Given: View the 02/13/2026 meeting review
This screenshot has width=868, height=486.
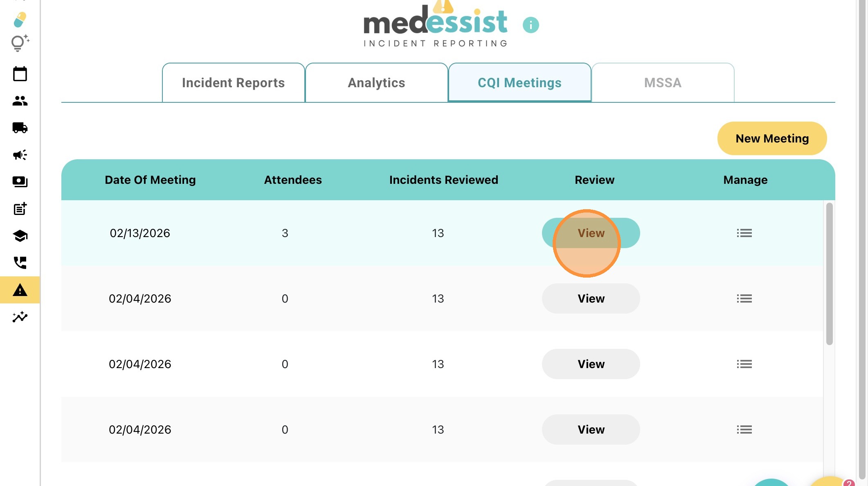Looking at the screenshot, I should click(x=591, y=233).
